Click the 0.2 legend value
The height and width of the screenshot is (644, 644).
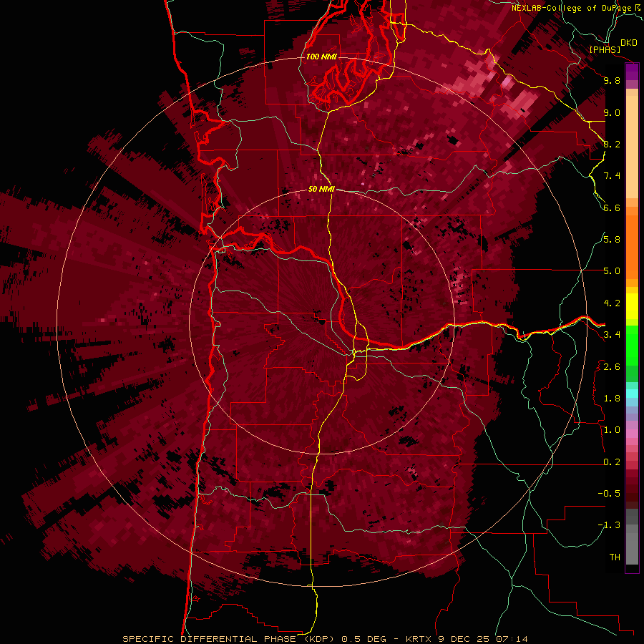612,462
